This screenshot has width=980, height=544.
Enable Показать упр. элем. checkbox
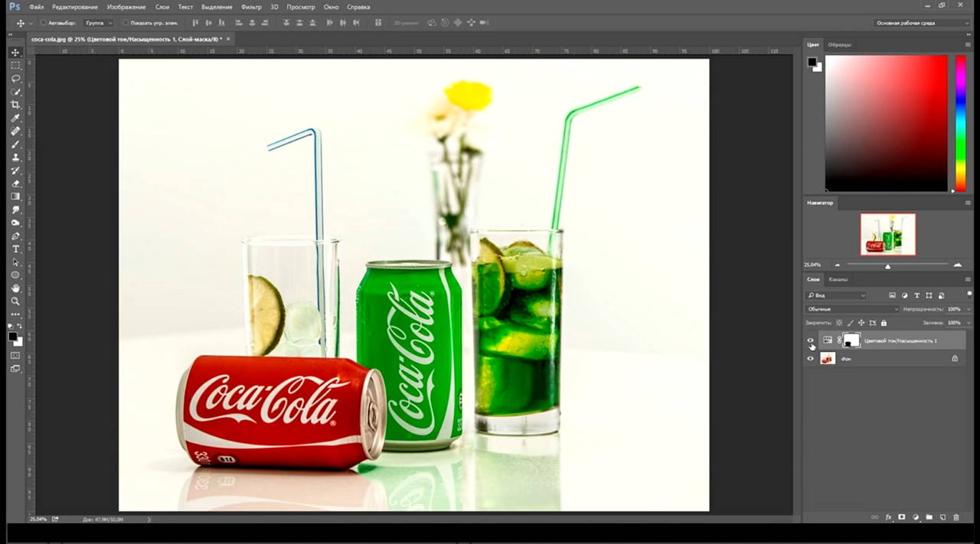pyautogui.click(x=126, y=23)
